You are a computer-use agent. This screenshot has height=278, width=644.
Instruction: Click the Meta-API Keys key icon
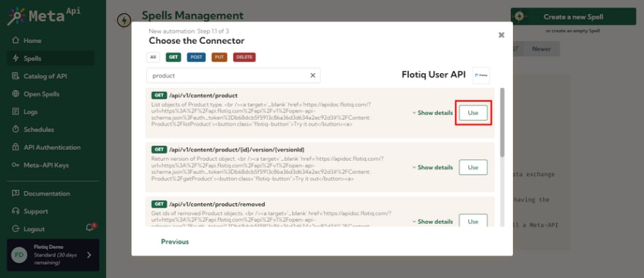click(x=15, y=165)
